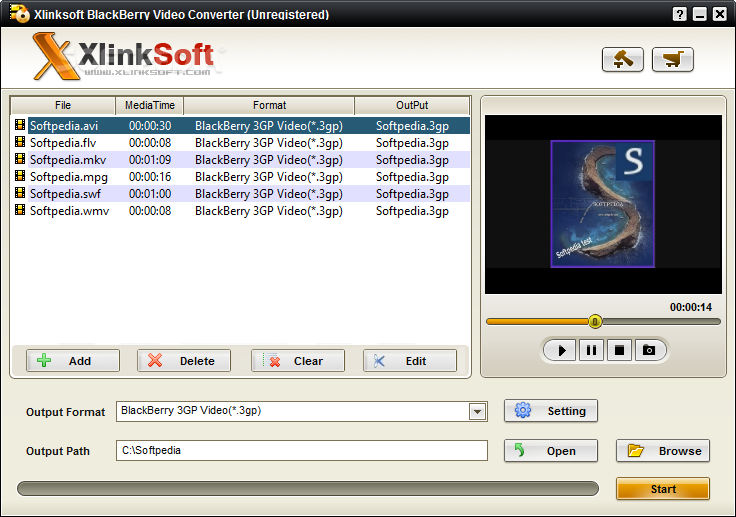Click film icon beside Softpedia.mkv

coord(20,159)
